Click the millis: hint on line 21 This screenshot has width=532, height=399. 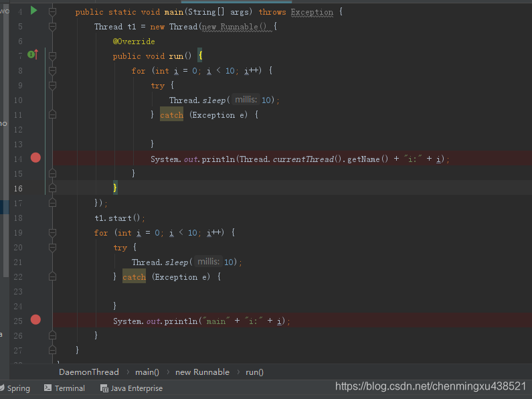pyautogui.click(x=208, y=262)
